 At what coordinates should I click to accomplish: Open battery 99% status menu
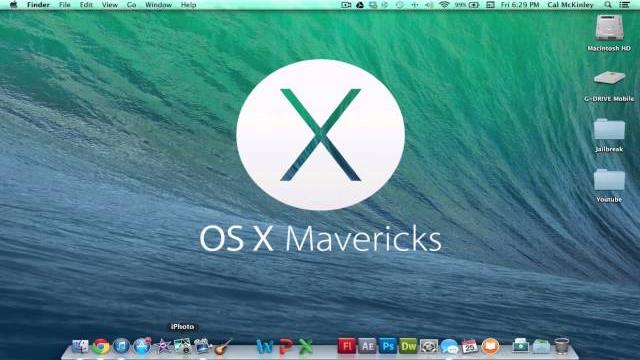point(467,5)
